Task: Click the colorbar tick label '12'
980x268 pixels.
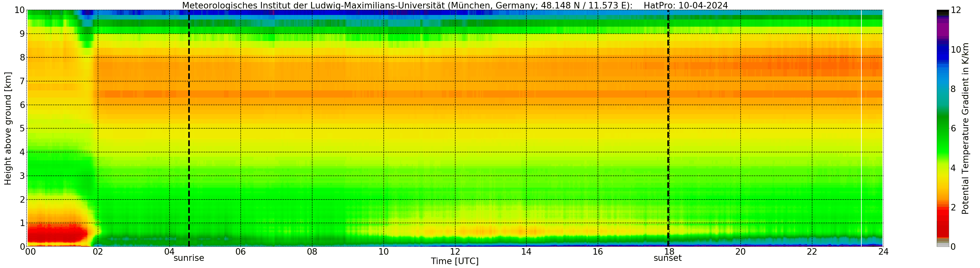Action: click(x=956, y=10)
